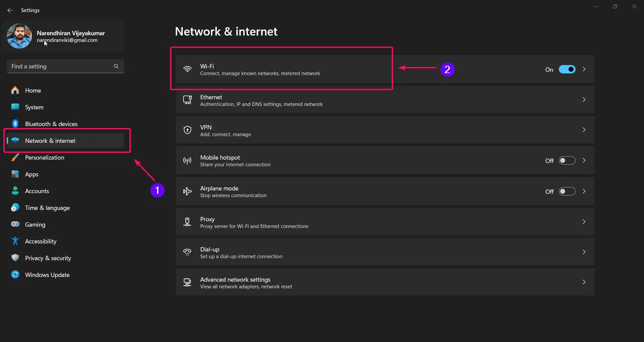Go to Windows Update
644x342 pixels.
click(x=65, y=275)
